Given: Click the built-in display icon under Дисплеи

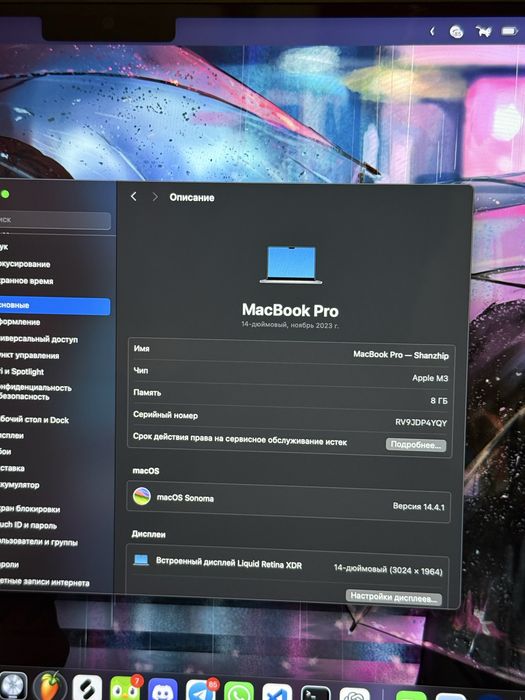Looking at the screenshot, I should (x=141, y=560).
